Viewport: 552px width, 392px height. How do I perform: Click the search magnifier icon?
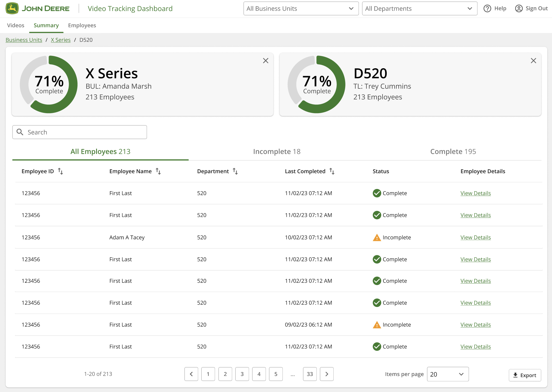[20, 132]
